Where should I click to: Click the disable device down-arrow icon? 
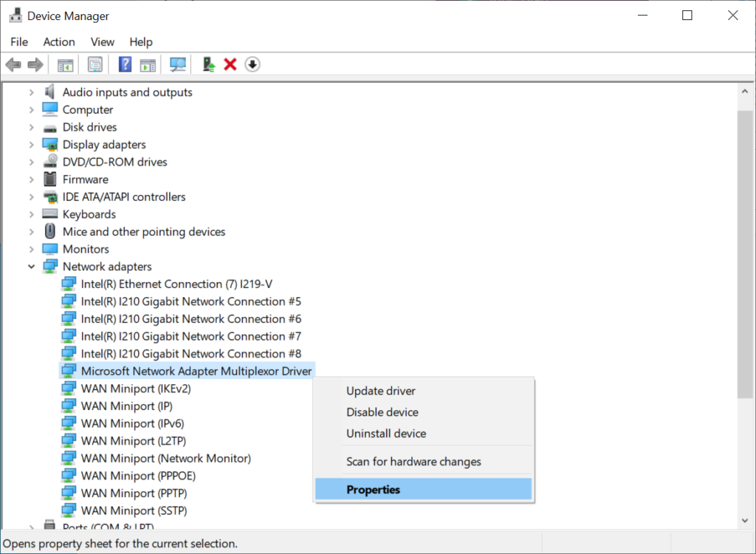[x=252, y=65]
